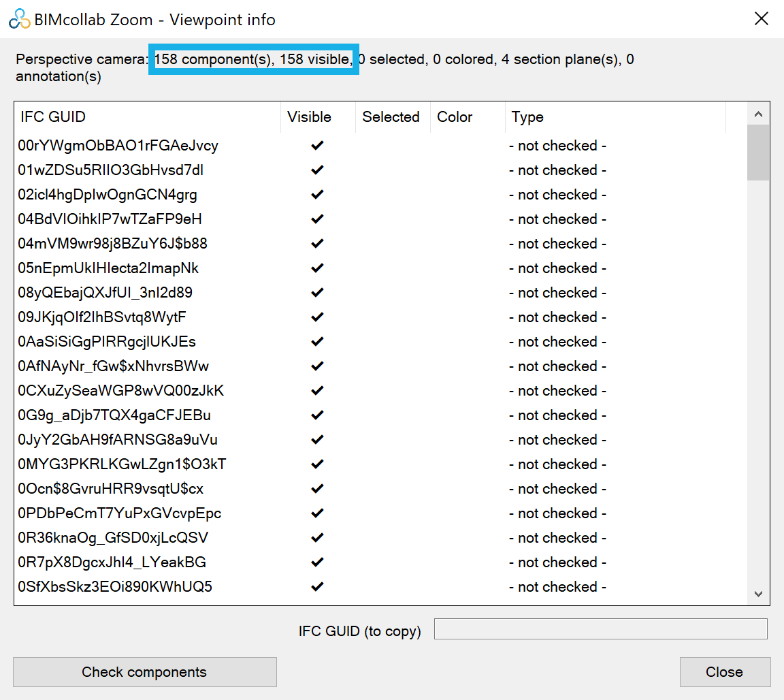Select row 09JKjqOIf2IhBSvtq8WytF

tap(380, 317)
